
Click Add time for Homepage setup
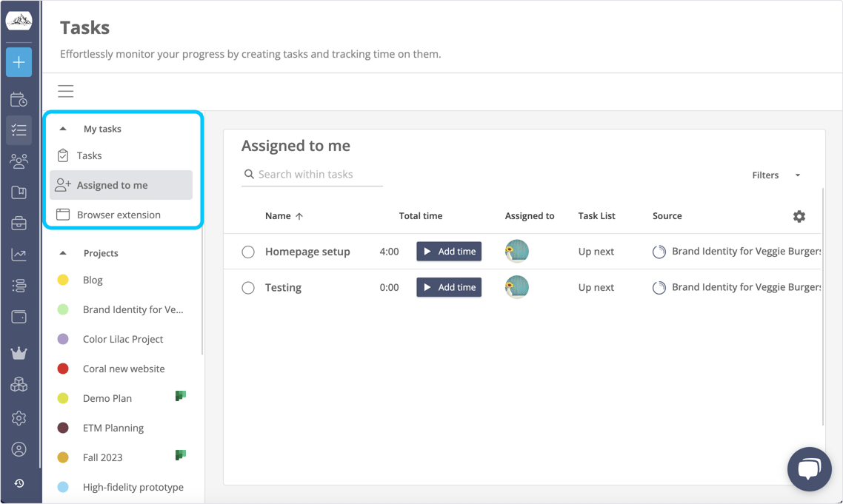(449, 252)
